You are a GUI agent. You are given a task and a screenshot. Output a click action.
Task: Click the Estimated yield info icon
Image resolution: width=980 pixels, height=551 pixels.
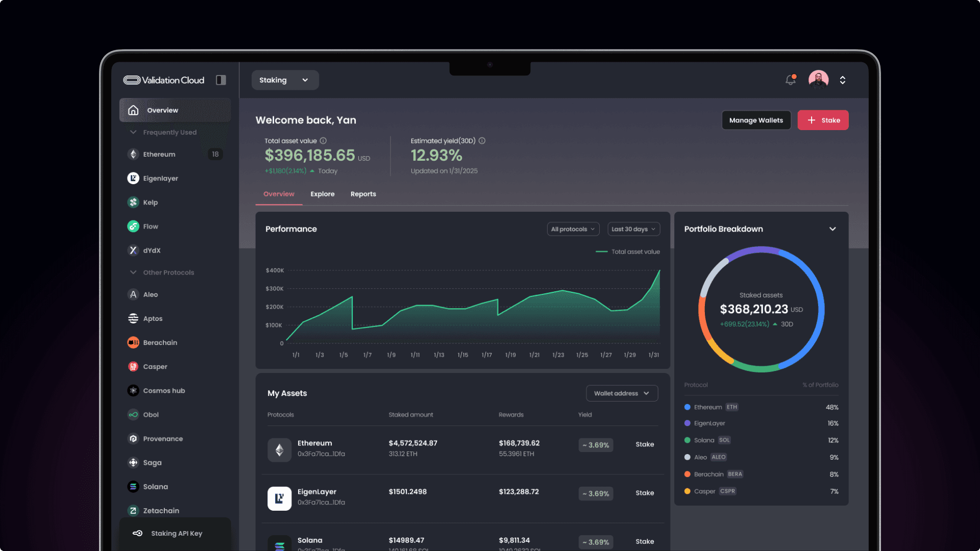(x=482, y=141)
